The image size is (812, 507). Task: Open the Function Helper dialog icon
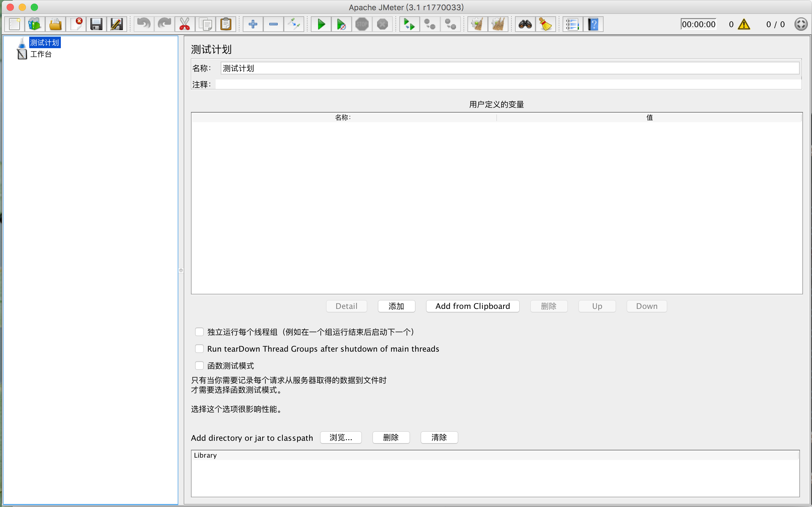(x=573, y=24)
